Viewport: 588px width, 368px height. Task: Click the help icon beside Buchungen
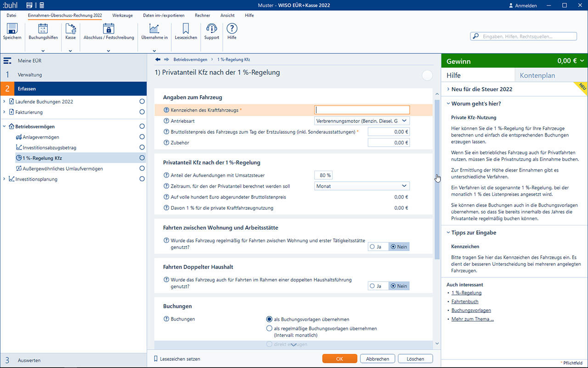coord(166,319)
